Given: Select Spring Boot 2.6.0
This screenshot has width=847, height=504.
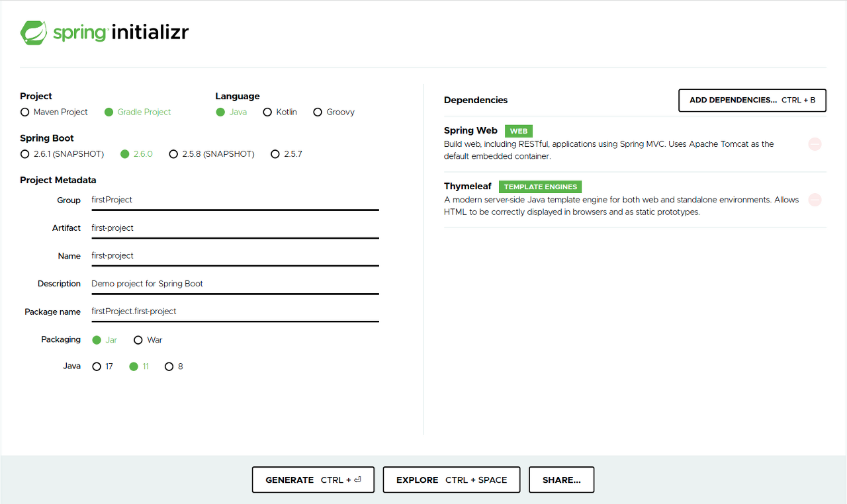Looking at the screenshot, I should 136,154.
